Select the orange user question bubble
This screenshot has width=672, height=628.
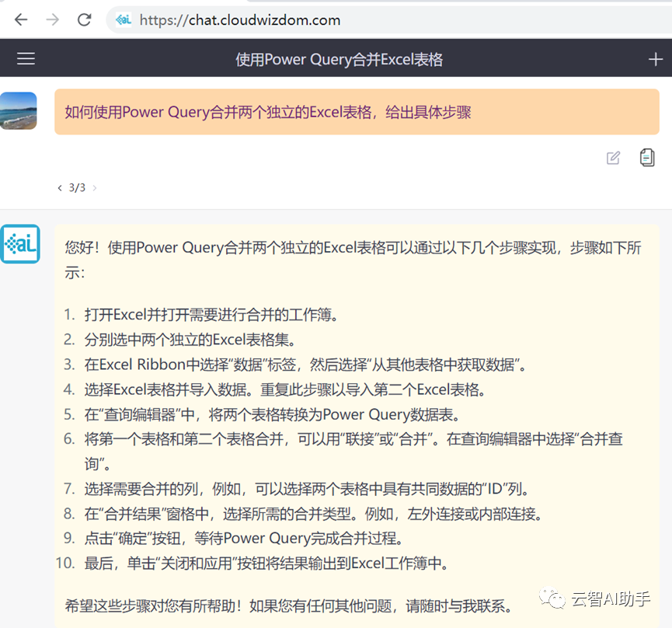point(357,112)
